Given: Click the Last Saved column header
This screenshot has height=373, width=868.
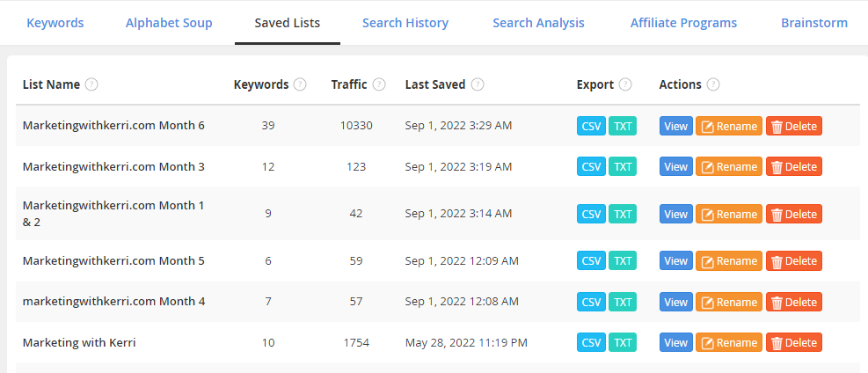Looking at the screenshot, I should point(435,84).
